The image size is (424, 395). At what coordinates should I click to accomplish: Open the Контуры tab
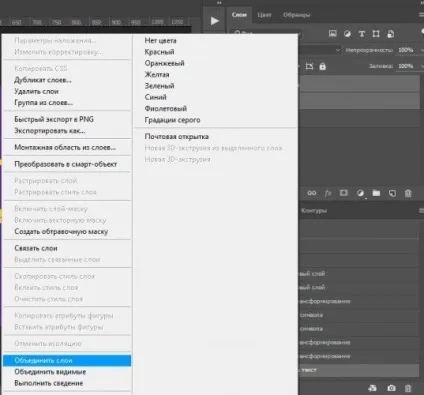314,211
